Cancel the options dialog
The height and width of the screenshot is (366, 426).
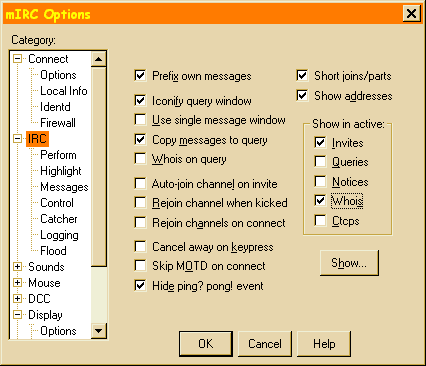(265, 344)
